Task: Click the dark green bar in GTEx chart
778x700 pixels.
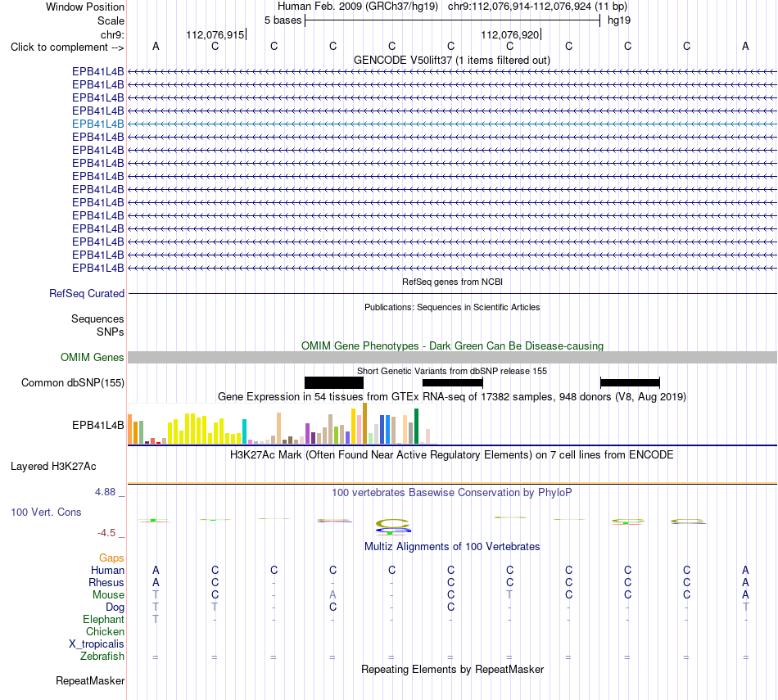Action: click(x=416, y=427)
